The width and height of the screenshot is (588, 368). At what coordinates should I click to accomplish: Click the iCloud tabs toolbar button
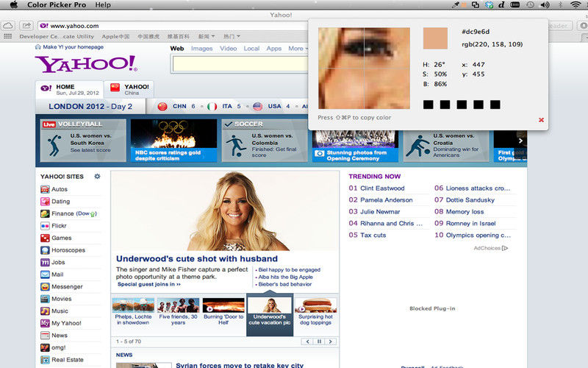coord(8,26)
